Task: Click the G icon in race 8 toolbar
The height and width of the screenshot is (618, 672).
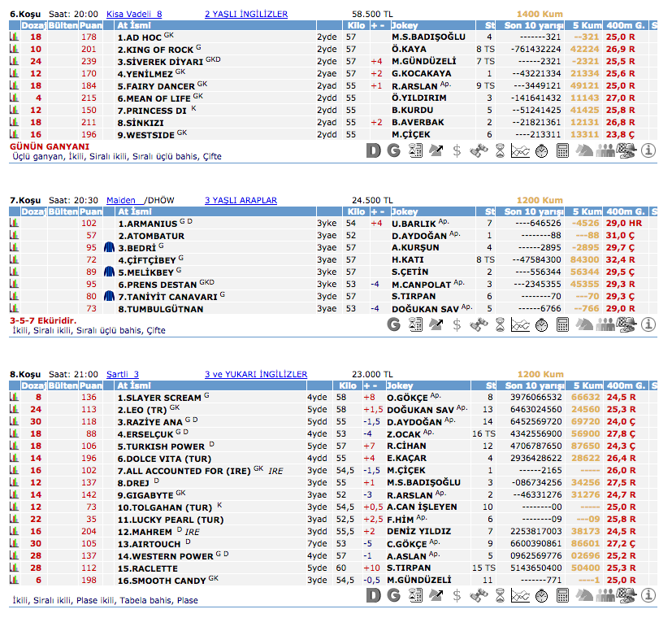Action: pyautogui.click(x=394, y=595)
